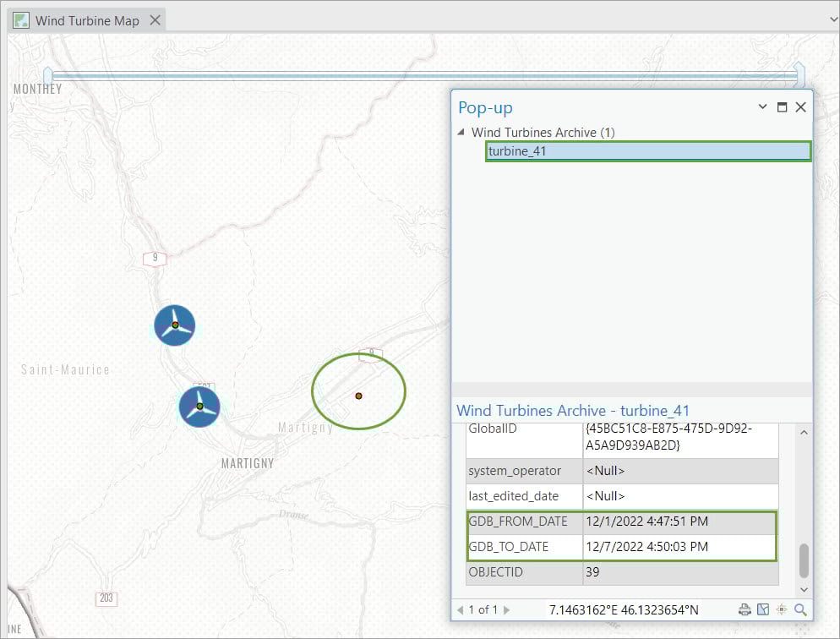Pan to the selected feature

click(764, 609)
